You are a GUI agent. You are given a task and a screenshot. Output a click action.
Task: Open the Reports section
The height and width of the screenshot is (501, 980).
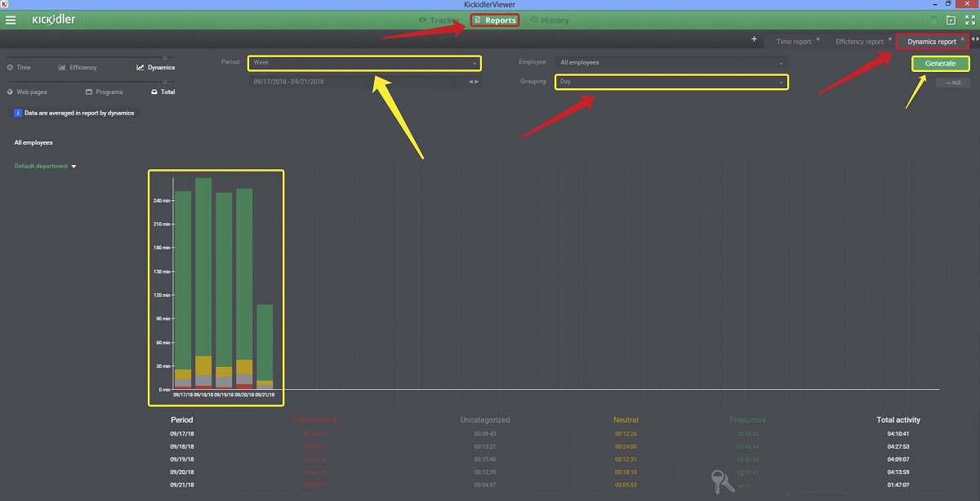(495, 20)
